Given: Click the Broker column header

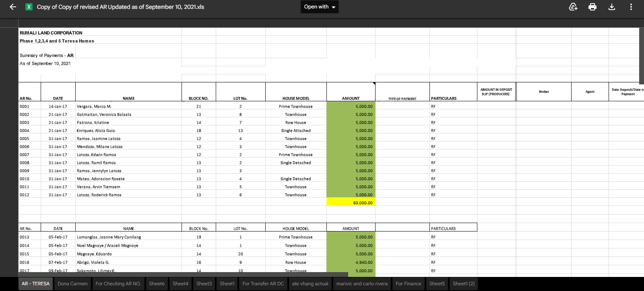Looking at the screenshot, I should point(544,92).
